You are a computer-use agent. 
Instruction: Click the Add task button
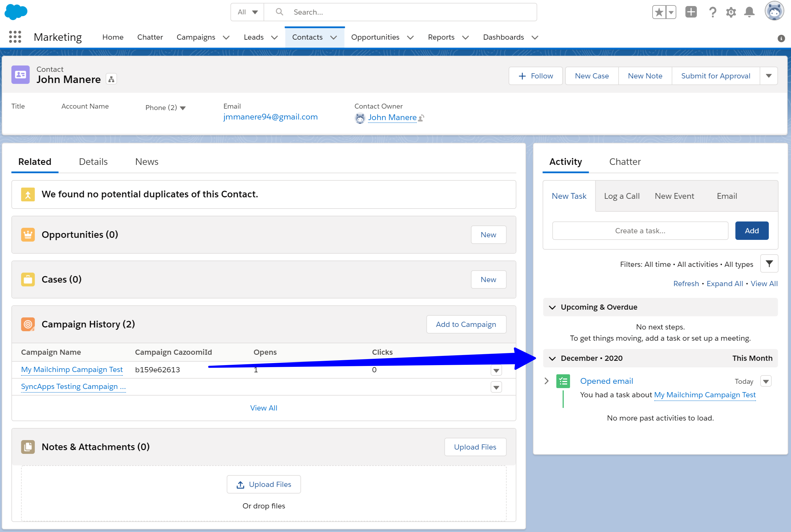(752, 231)
